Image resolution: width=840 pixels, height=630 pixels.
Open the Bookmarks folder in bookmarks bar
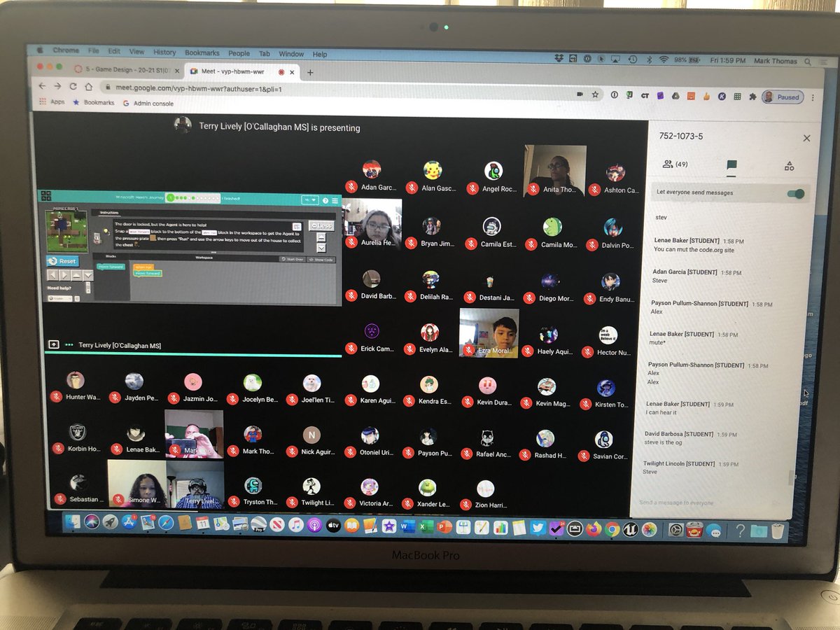(x=94, y=102)
